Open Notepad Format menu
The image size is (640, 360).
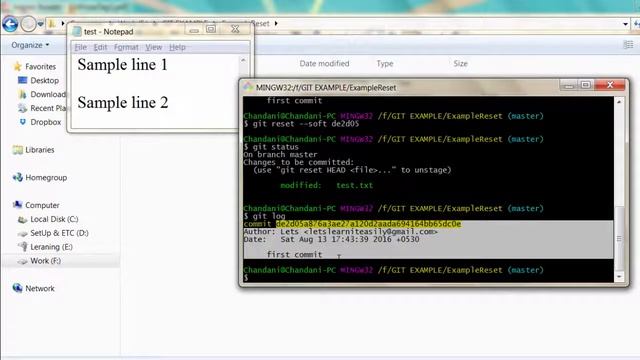[x=126, y=47]
